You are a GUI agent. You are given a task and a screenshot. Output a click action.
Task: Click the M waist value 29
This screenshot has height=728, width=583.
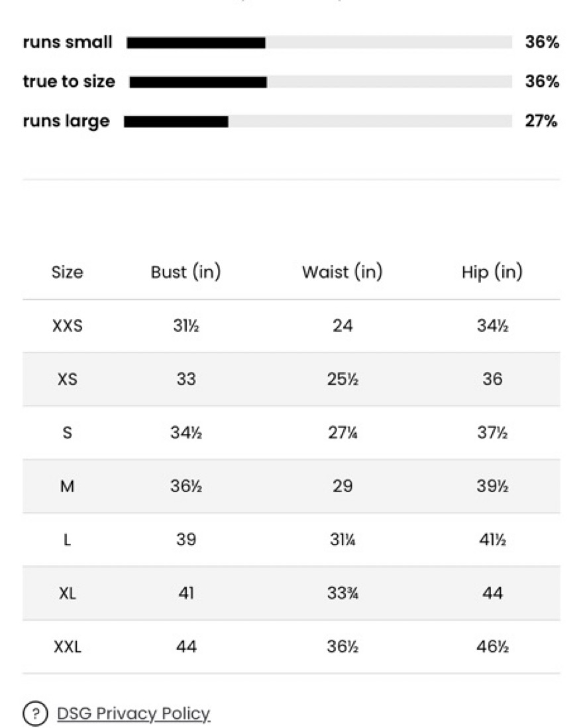tap(343, 486)
